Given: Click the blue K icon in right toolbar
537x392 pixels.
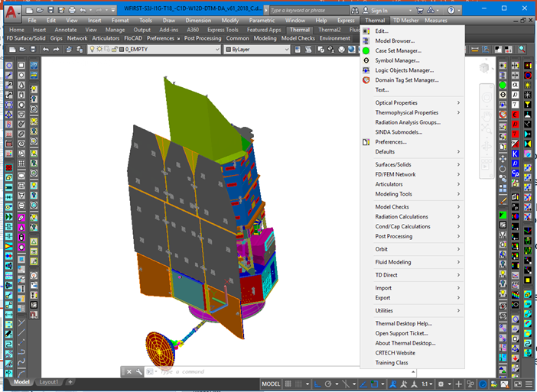Looking at the screenshot, I should [515, 154].
